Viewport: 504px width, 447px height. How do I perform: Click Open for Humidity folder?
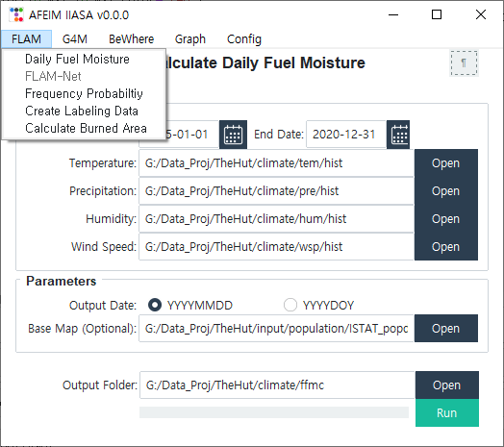(446, 219)
